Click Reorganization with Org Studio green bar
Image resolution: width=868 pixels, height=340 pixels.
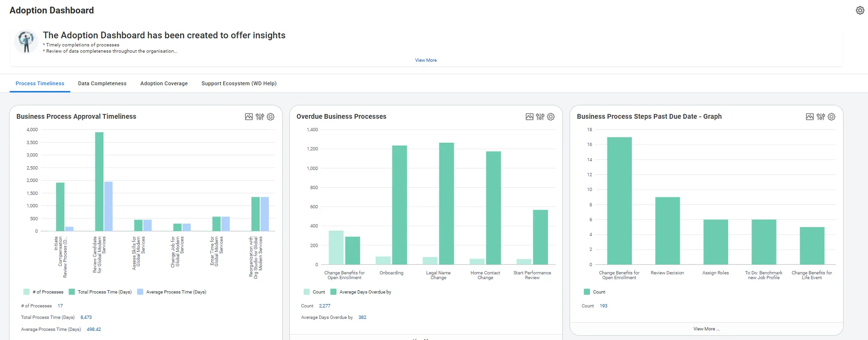(256, 214)
